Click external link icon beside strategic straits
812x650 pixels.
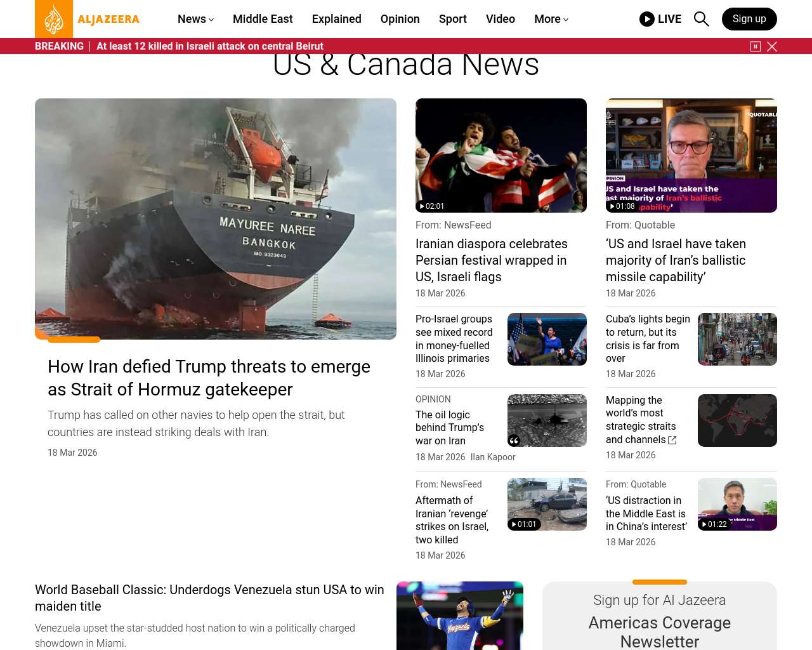pyautogui.click(x=672, y=440)
